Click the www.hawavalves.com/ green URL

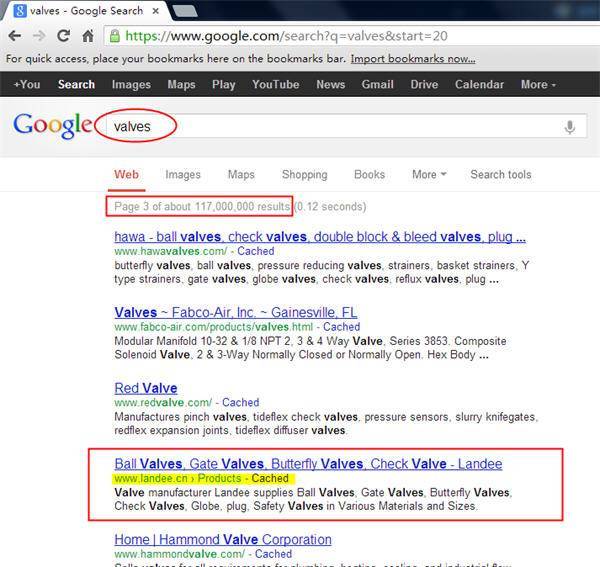[171, 251]
